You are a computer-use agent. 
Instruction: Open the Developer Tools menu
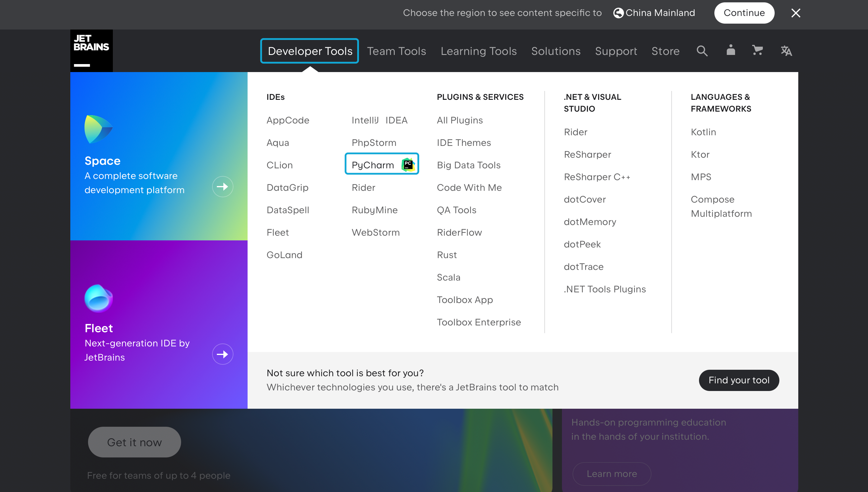click(x=310, y=51)
